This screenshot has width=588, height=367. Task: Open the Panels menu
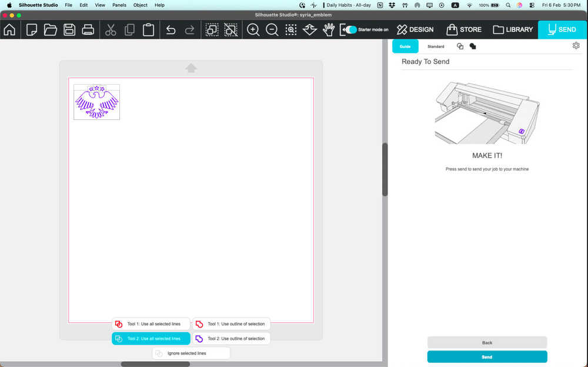(x=119, y=5)
